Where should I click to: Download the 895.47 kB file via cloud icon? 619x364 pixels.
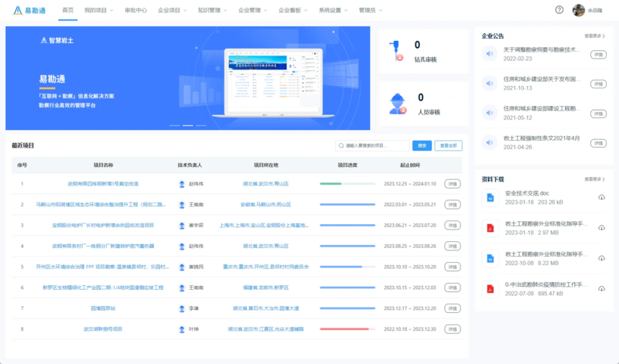click(601, 288)
